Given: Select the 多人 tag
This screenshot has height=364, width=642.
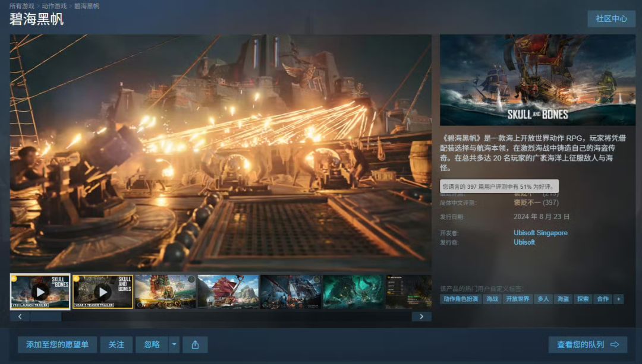Looking at the screenshot, I should click(x=543, y=299).
